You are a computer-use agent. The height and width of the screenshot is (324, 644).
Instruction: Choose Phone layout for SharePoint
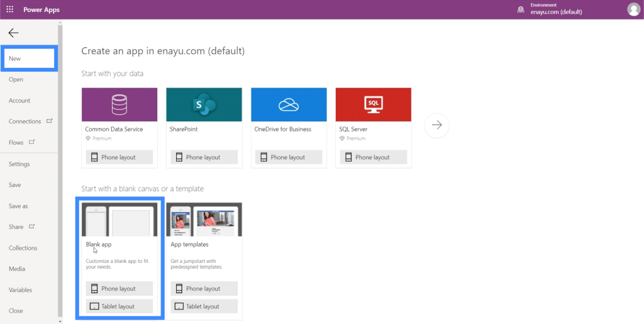coord(204,157)
